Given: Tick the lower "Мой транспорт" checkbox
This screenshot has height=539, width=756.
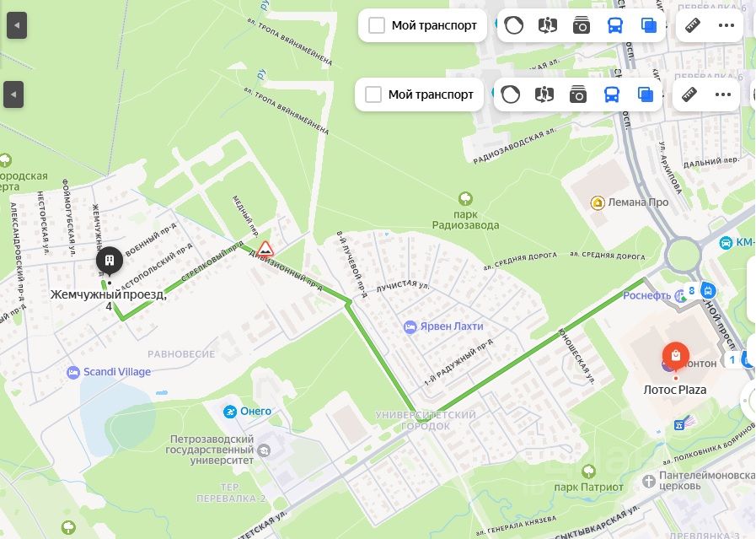Looking at the screenshot, I should (x=373, y=94).
